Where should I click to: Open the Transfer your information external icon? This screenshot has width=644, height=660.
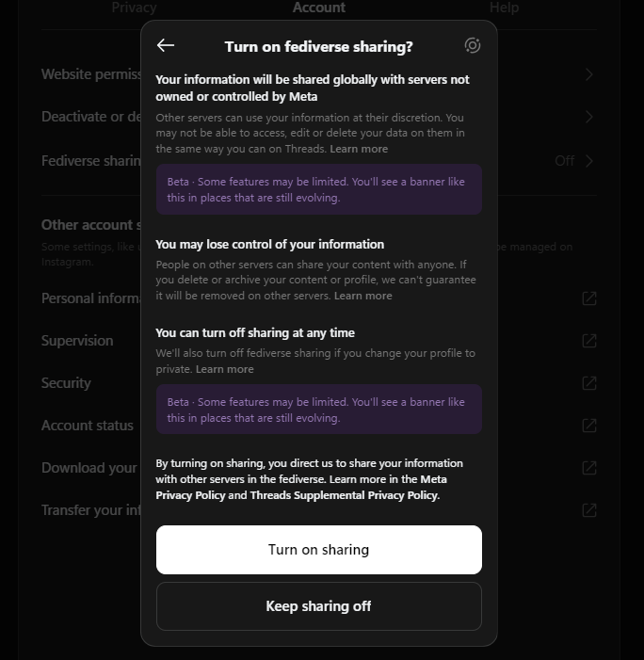pos(589,510)
